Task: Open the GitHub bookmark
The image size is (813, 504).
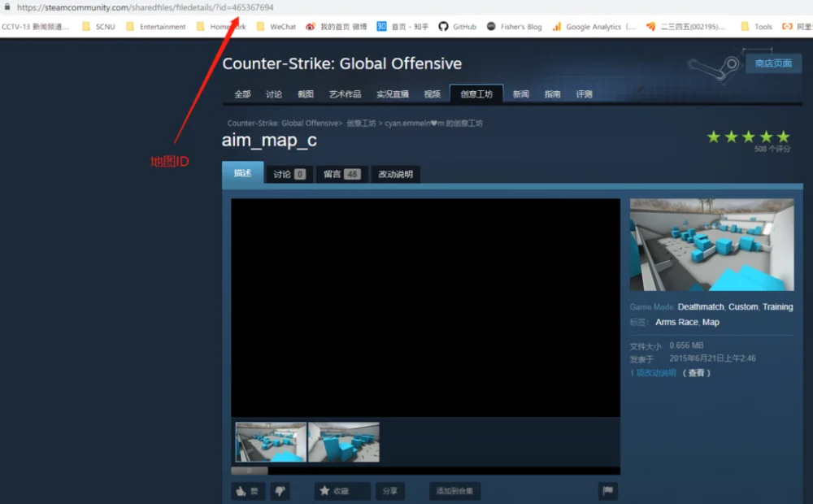Action: pos(457,27)
